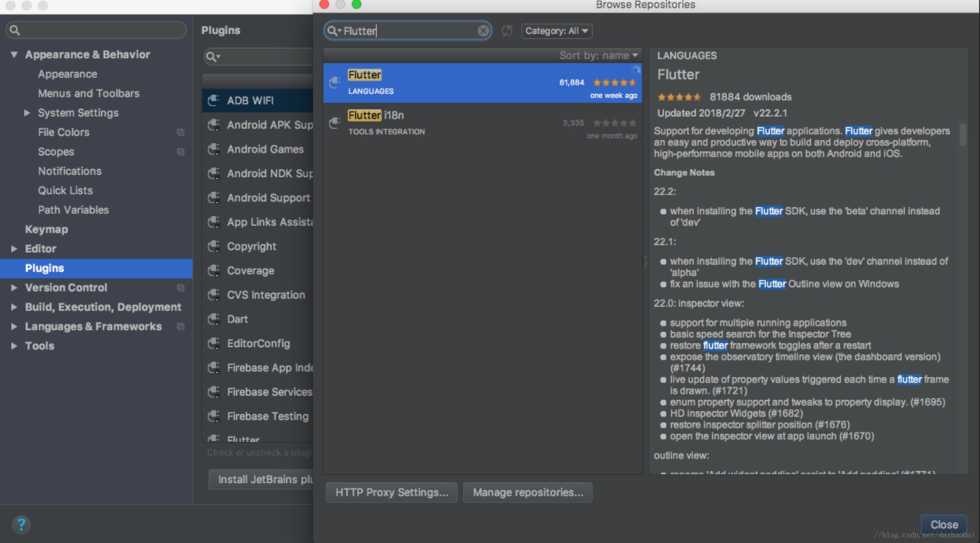Click the EditorConfig plugin icon
The width and height of the screenshot is (980, 543).
pos(213,344)
